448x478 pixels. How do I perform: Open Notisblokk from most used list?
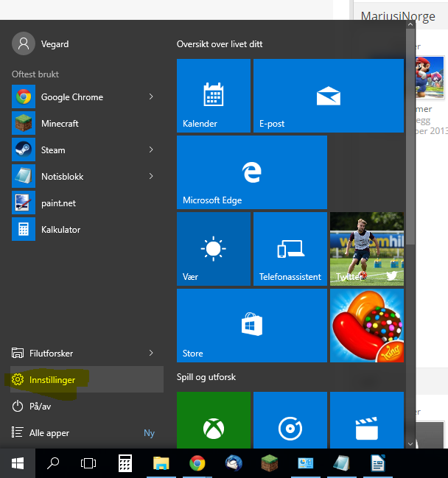pos(88,177)
